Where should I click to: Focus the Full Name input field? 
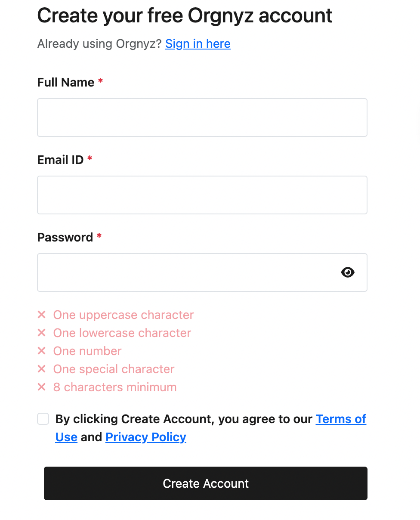pyautogui.click(x=202, y=118)
